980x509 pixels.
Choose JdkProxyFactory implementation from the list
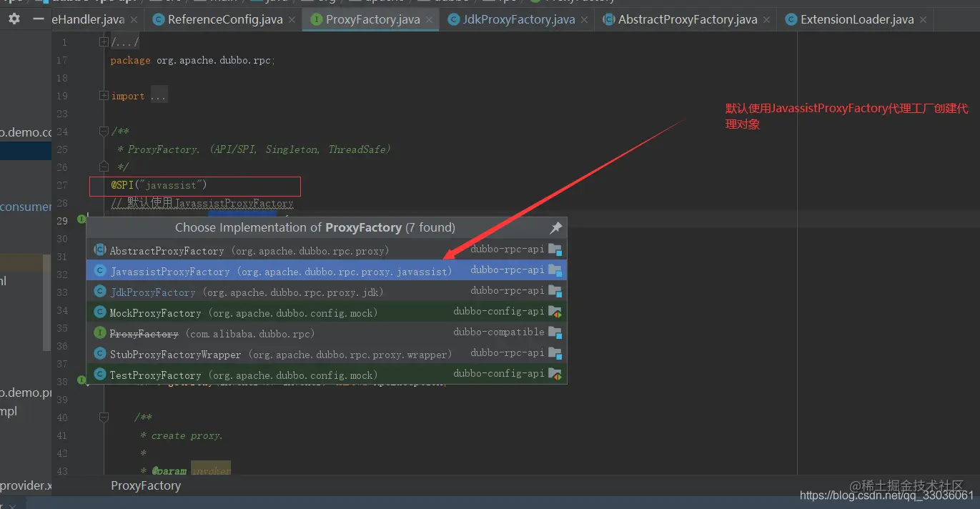click(x=327, y=292)
